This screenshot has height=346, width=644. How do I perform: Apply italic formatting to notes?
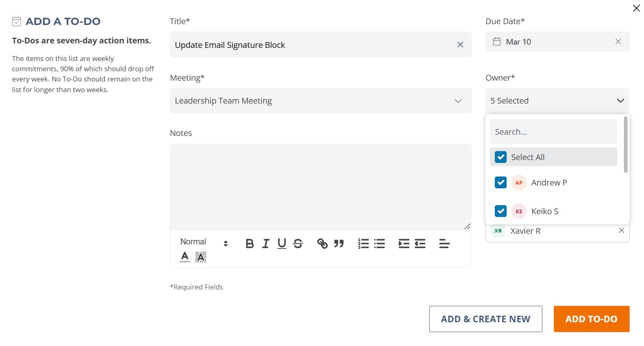coord(266,244)
